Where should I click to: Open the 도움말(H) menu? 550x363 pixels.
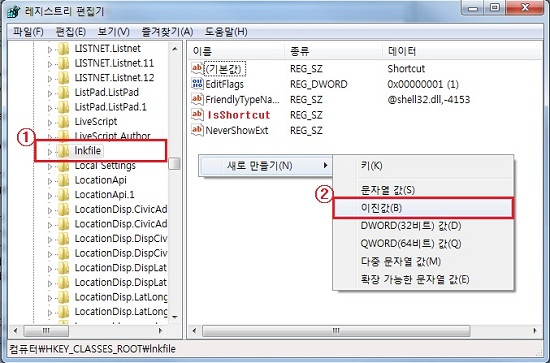coord(226,32)
